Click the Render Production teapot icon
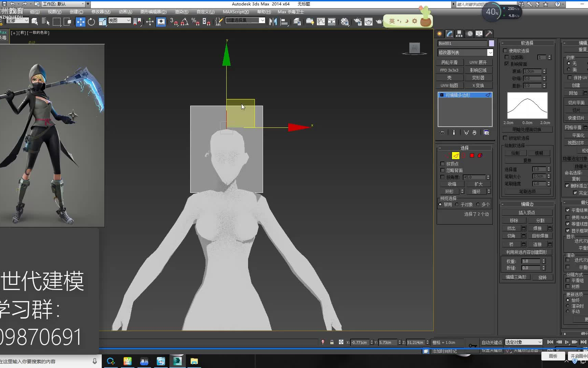 click(379, 22)
